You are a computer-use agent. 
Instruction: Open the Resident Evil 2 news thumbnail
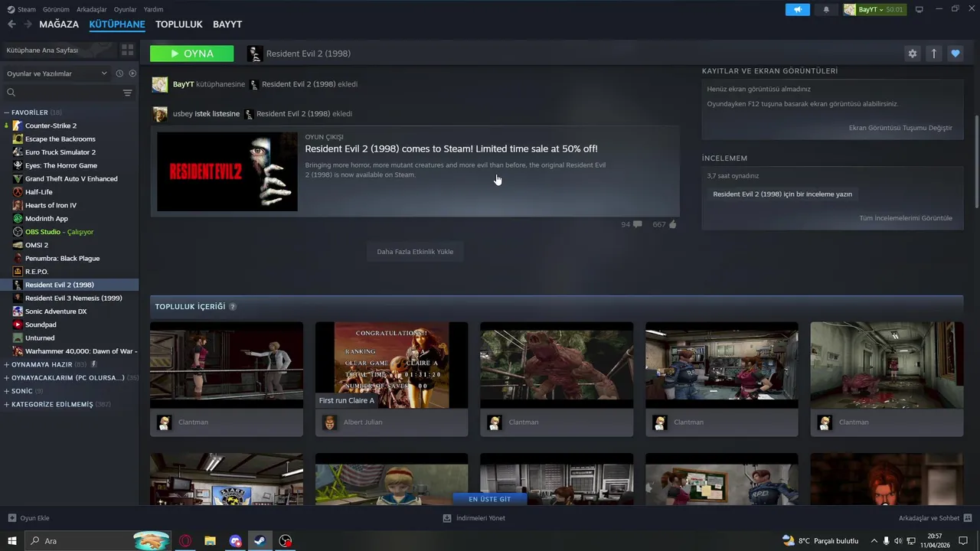pyautogui.click(x=227, y=171)
